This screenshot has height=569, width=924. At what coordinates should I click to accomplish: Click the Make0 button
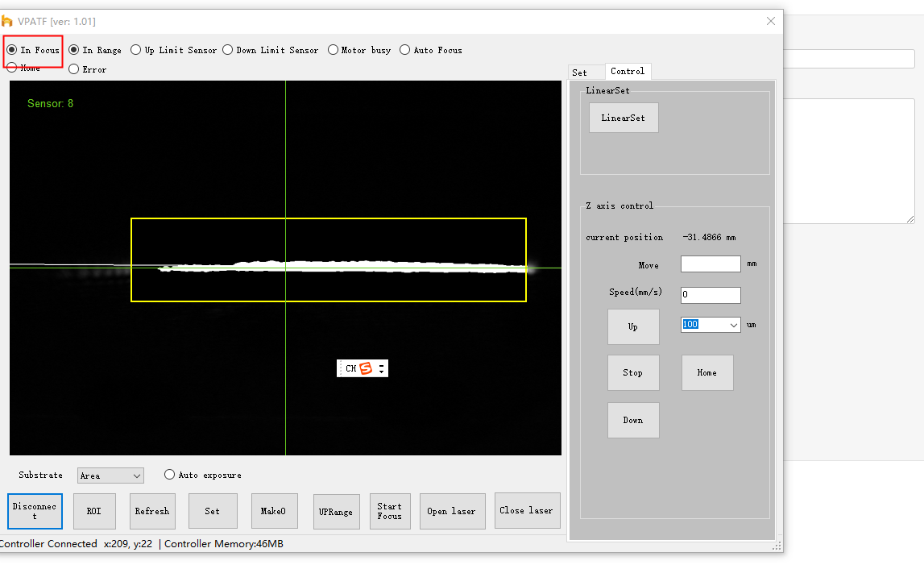click(x=274, y=511)
